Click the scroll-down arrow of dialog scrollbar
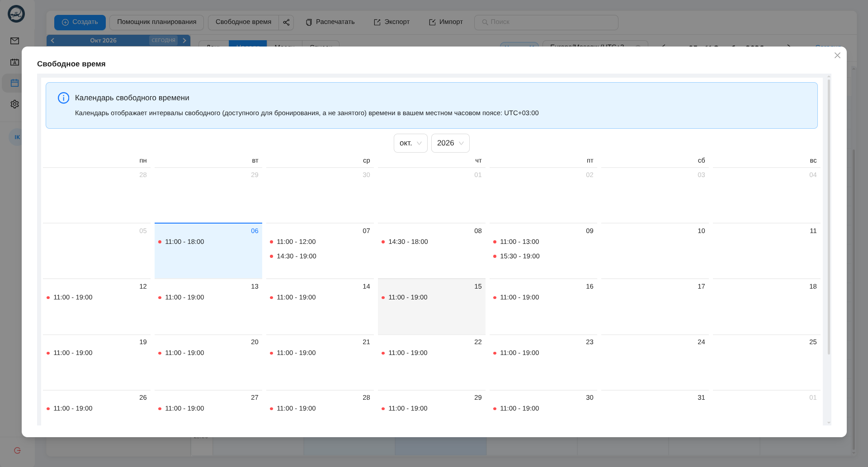Image resolution: width=868 pixels, height=467 pixels. [829, 423]
